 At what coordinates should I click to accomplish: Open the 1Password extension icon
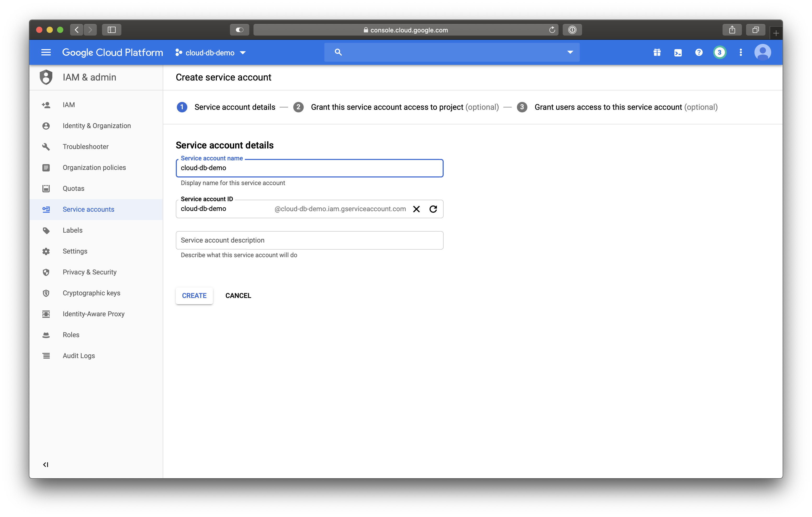[572, 30]
